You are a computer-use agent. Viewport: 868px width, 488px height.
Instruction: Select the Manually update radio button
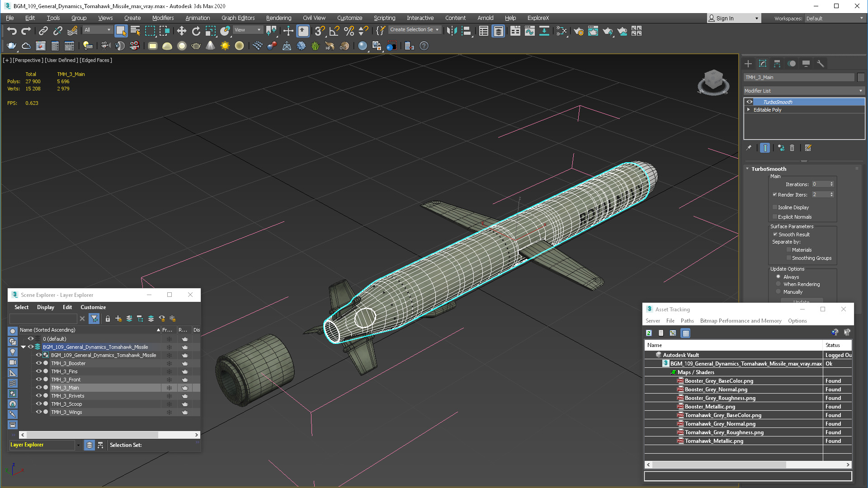coord(778,292)
